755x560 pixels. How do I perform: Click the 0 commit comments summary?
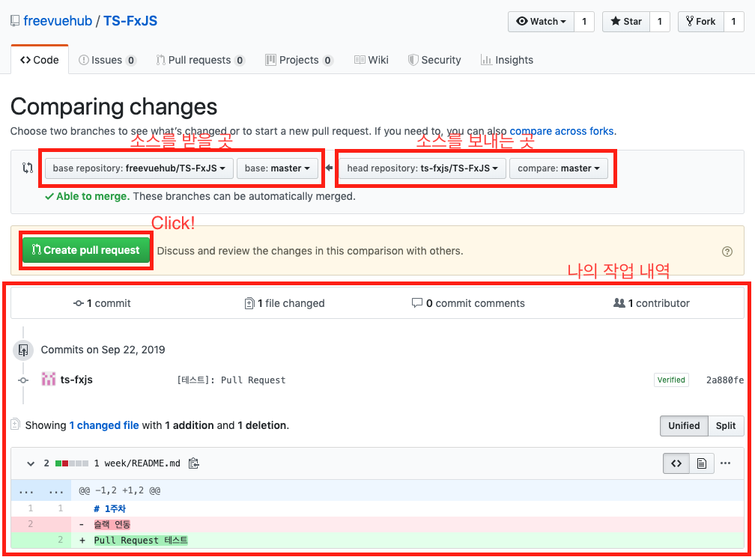[x=468, y=303]
